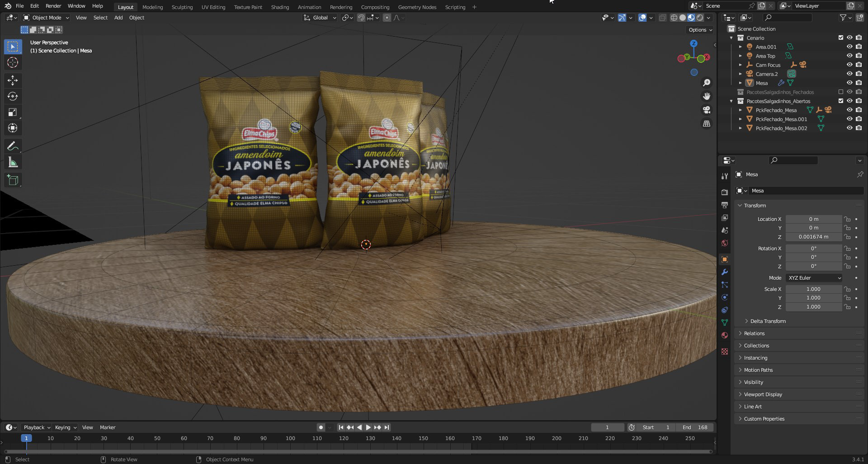Expand the Relations panel
Image resolution: width=868 pixels, height=464 pixels.
[x=755, y=333]
